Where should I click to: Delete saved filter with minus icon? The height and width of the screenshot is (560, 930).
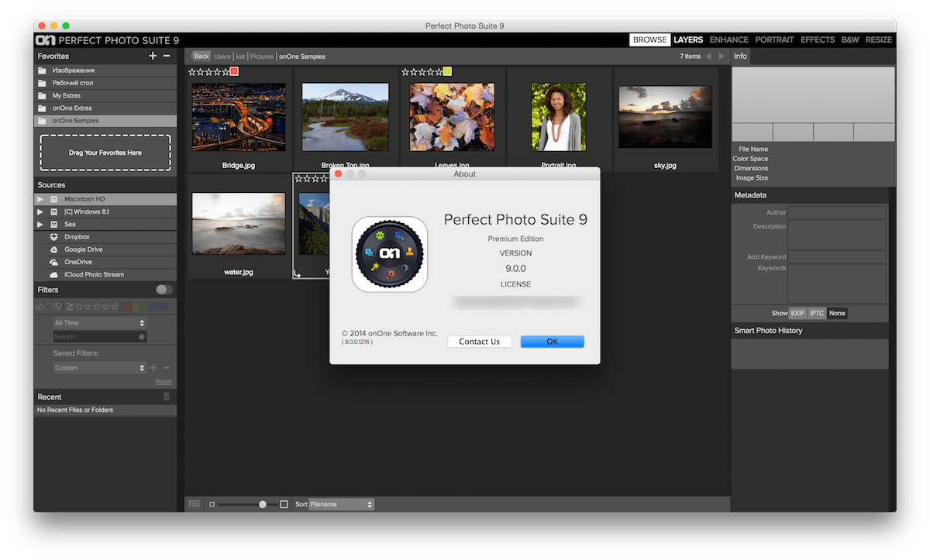point(167,368)
